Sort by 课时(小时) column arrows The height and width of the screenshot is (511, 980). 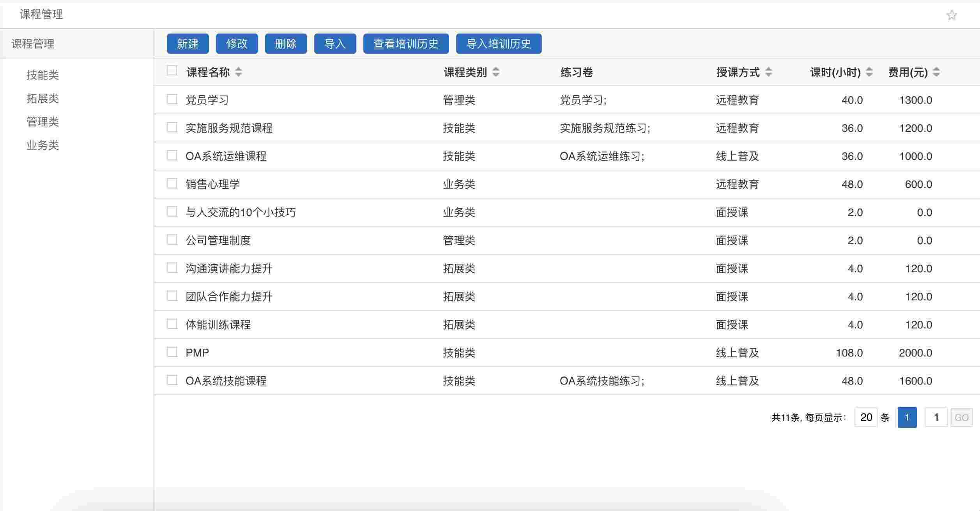coord(869,72)
